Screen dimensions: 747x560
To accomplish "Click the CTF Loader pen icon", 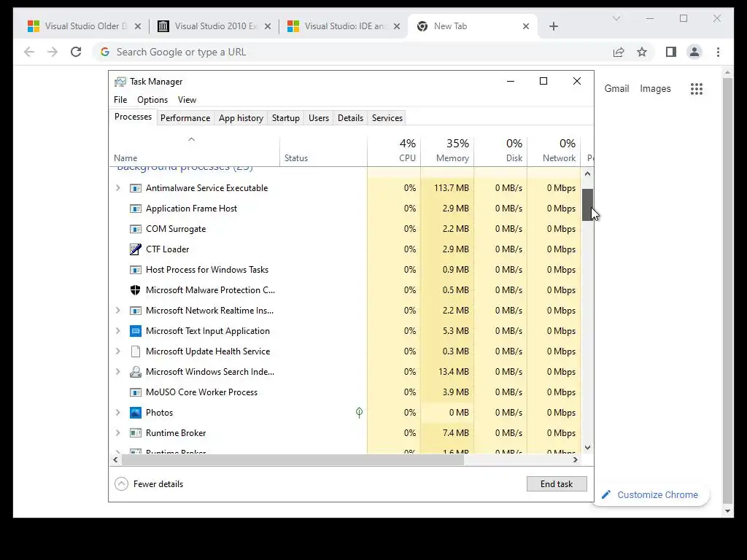I will click(135, 249).
